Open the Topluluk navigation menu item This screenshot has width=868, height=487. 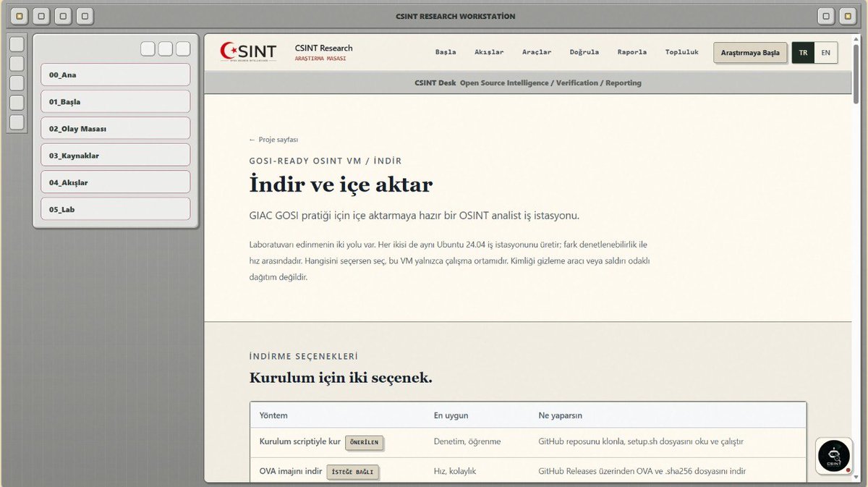(682, 52)
